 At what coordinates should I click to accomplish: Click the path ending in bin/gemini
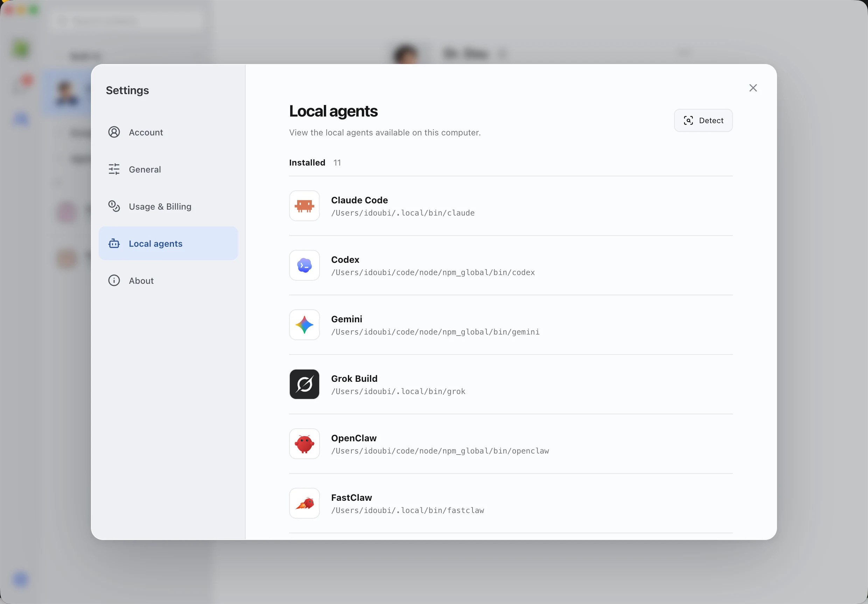(x=435, y=332)
